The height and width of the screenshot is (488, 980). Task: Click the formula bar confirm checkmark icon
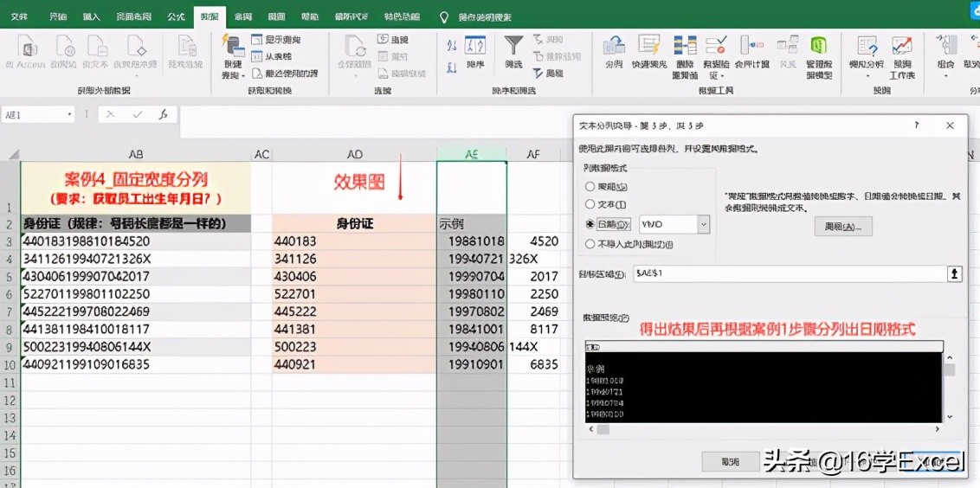[138, 115]
